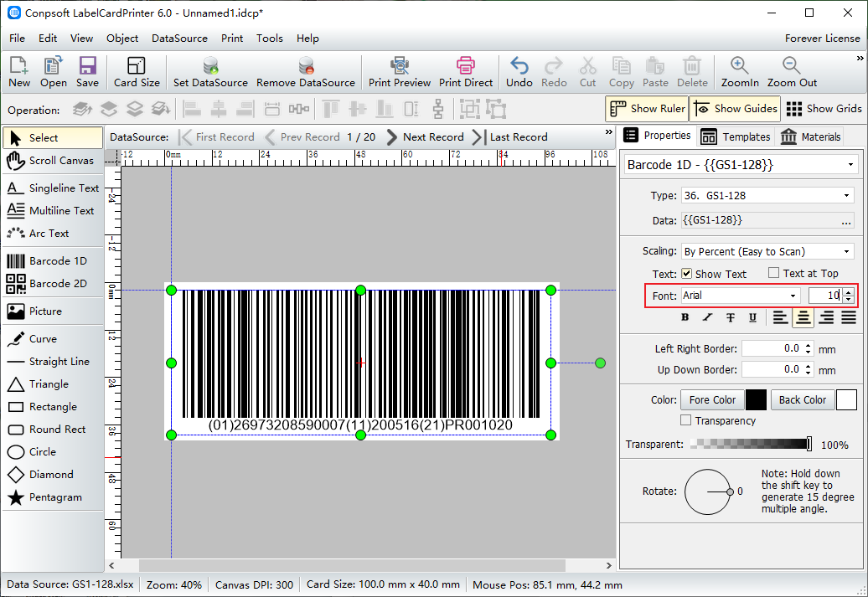Screen dimensions: 868x597
Task: Click the Fore Color button
Action: pyautogui.click(x=712, y=399)
